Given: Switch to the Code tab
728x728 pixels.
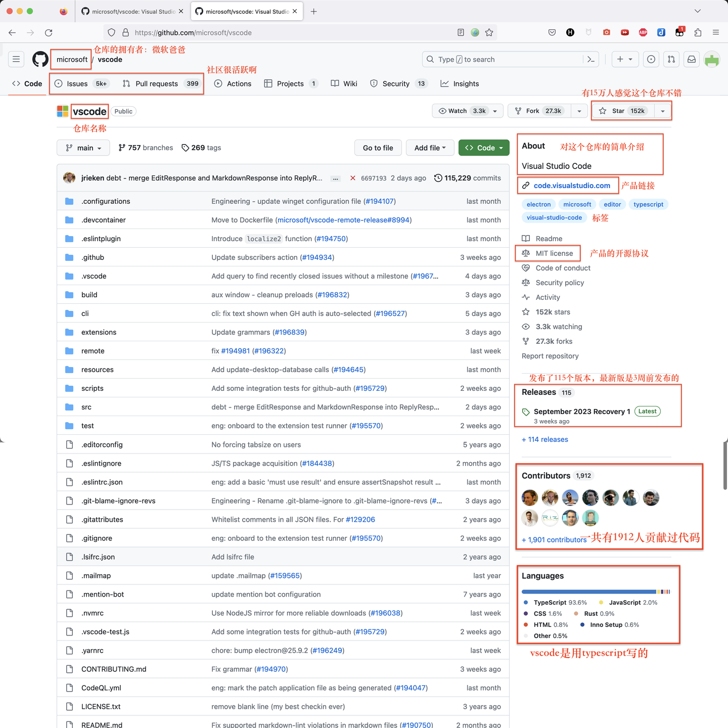Looking at the screenshot, I should coord(27,83).
